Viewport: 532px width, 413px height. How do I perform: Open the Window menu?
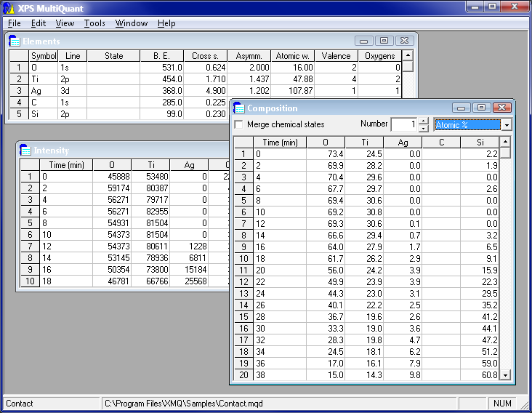pos(131,23)
